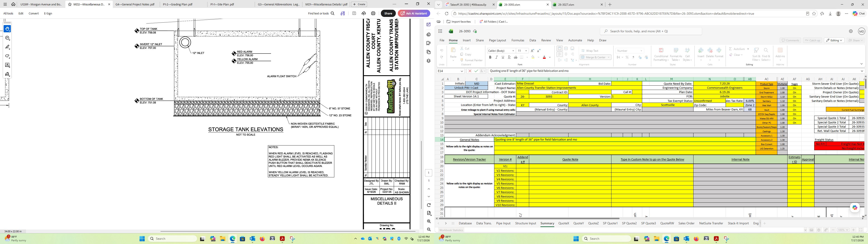Image resolution: width=868 pixels, height=244 pixels.
Task: Open the Excel app launcher waffle
Action: pyautogui.click(x=440, y=31)
